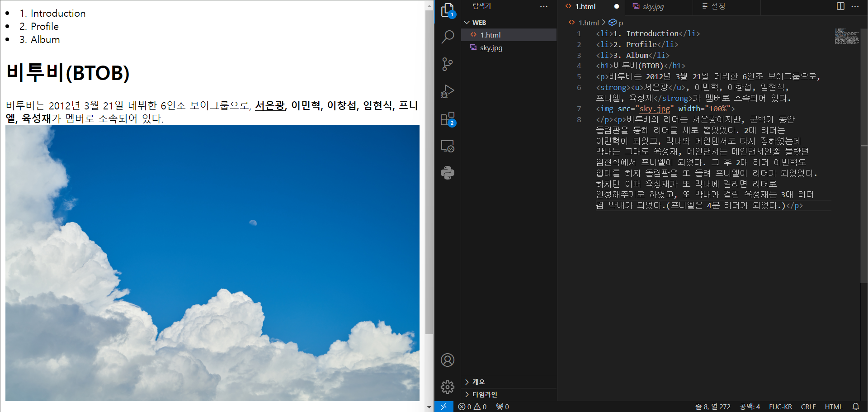Click line number 5 in the gutter

click(579, 76)
